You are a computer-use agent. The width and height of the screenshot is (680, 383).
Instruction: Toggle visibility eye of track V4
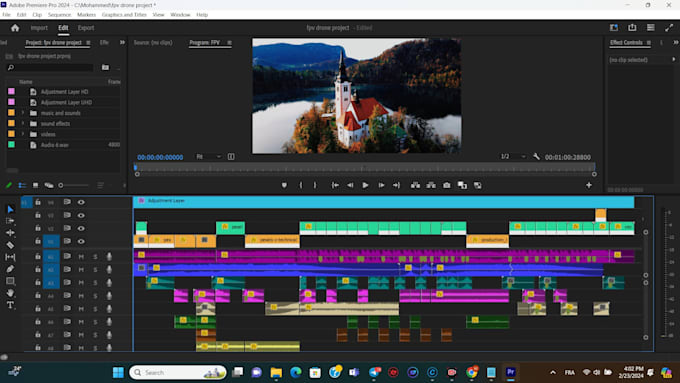[81, 202]
